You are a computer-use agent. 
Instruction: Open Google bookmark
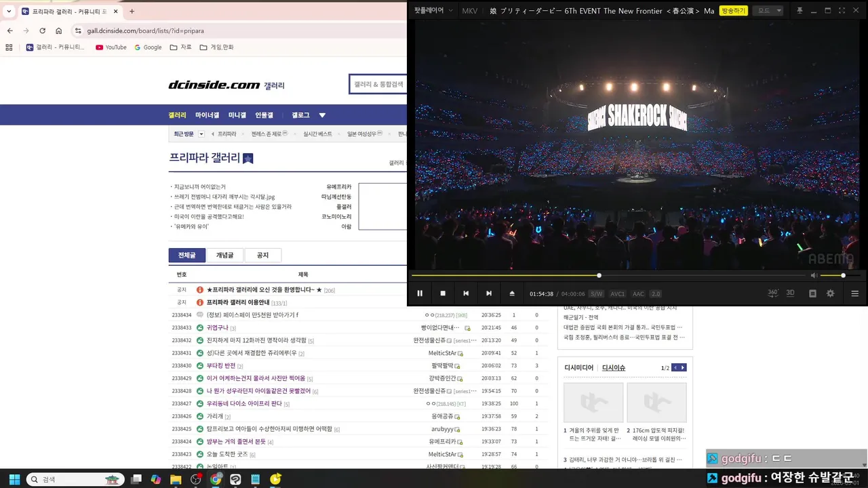148,47
